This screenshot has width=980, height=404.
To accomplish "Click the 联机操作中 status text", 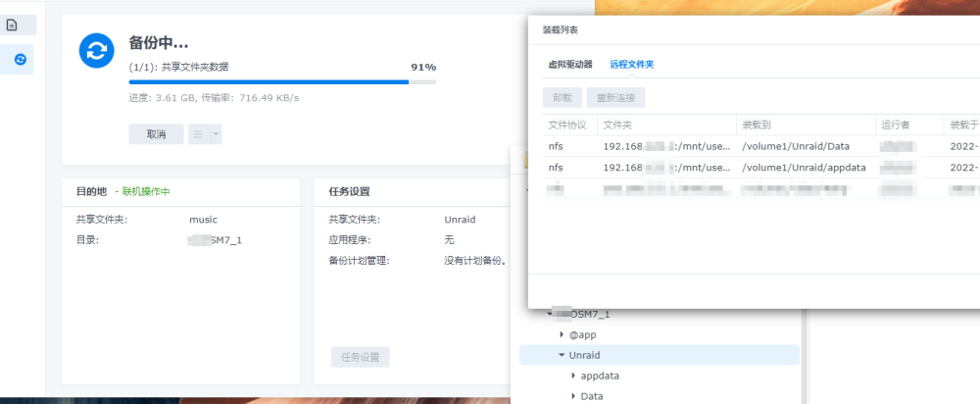I will [x=146, y=191].
